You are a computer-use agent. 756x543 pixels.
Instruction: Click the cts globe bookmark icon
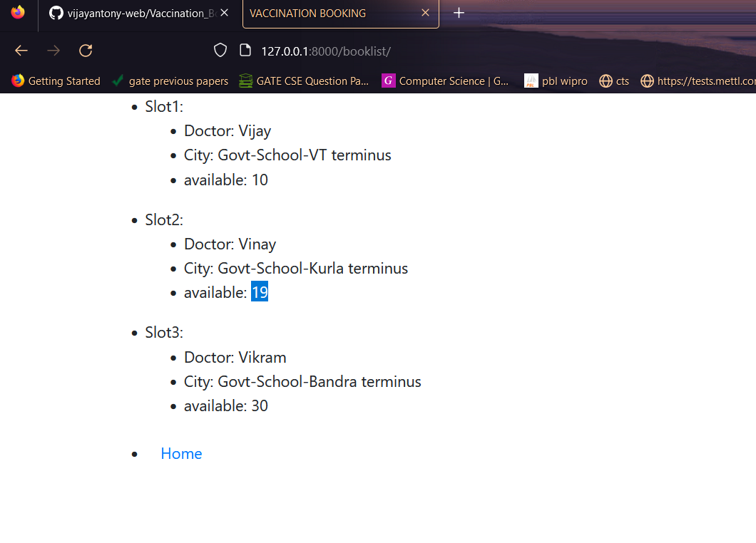(x=605, y=81)
